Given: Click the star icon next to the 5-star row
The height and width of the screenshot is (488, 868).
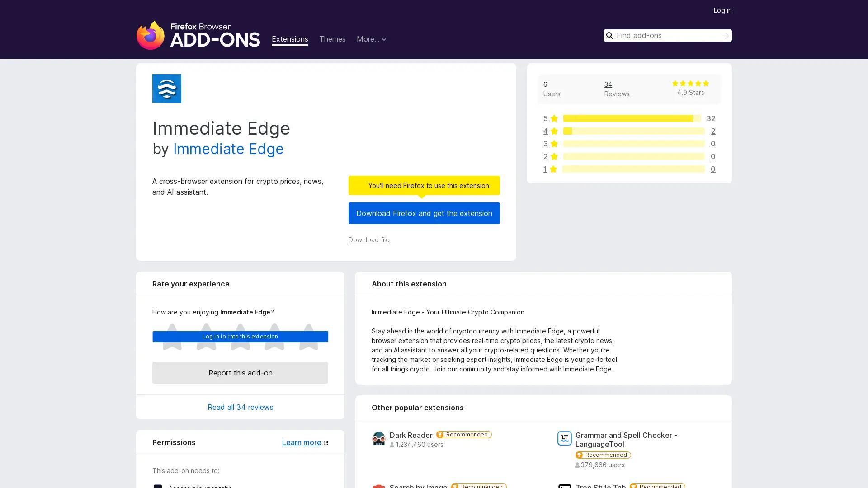Looking at the screenshot, I should click(554, 118).
